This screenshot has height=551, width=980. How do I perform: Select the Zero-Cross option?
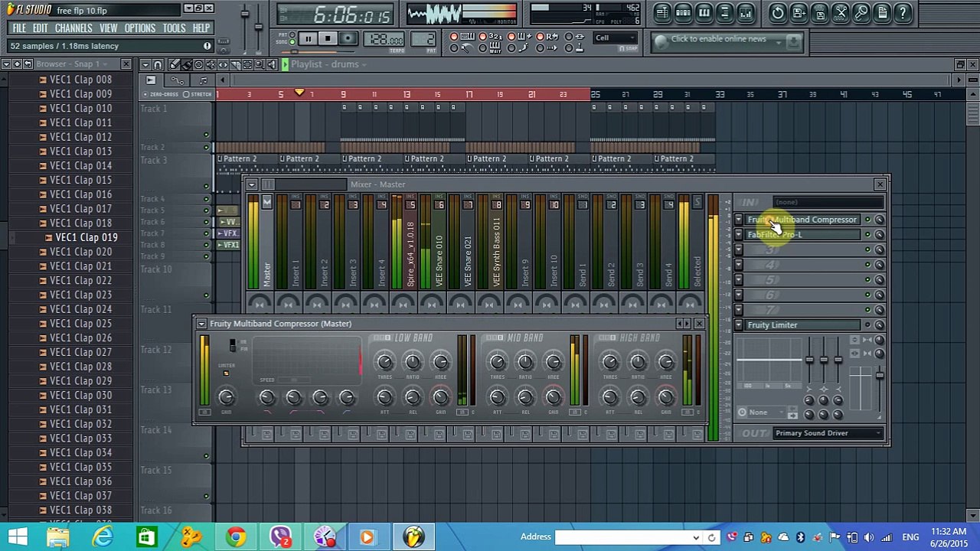pyautogui.click(x=160, y=94)
